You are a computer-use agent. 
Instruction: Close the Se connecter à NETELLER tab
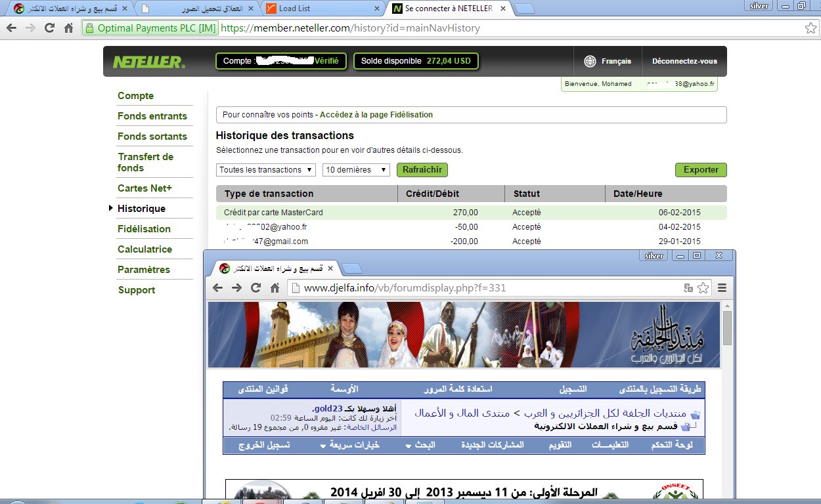[x=503, y=9]
